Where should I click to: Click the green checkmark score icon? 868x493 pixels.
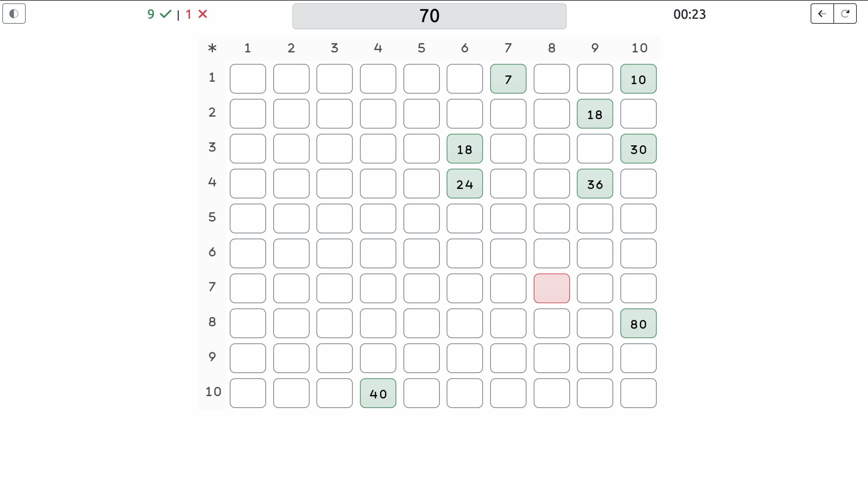[x=165, y=14]
